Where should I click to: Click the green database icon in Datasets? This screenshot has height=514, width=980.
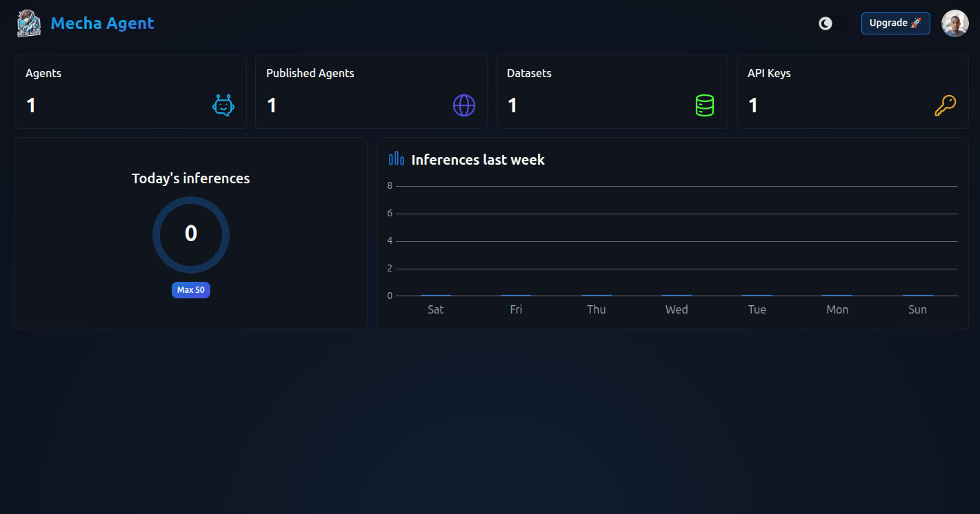tap(704, 105)
